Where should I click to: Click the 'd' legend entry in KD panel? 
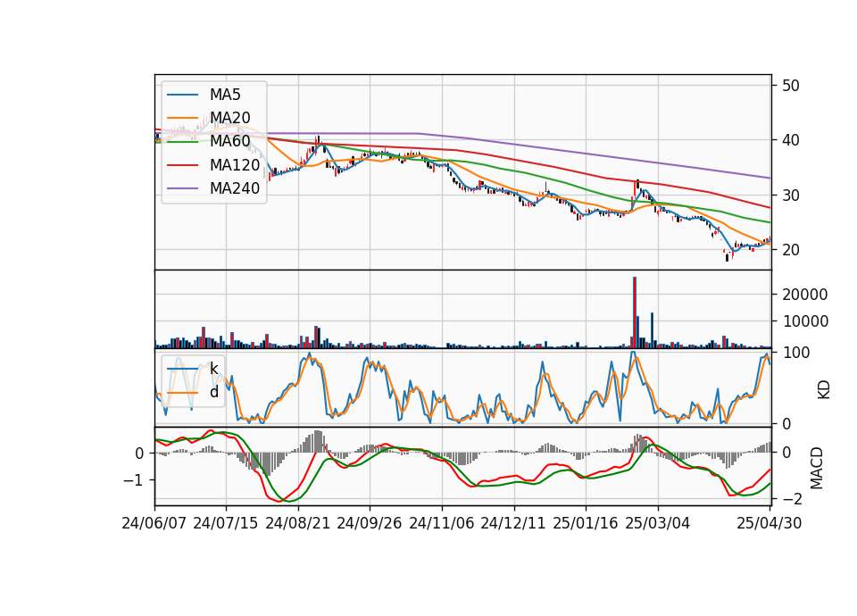click(213, 392)
